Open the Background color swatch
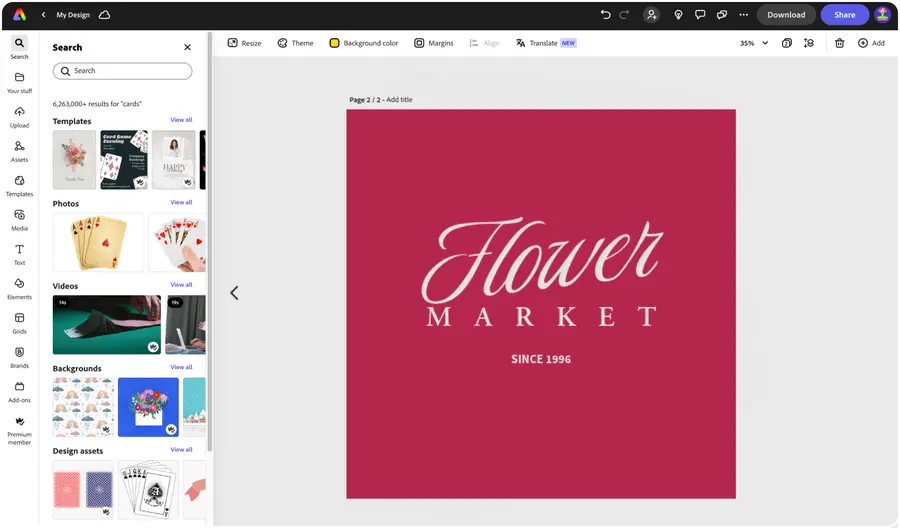900x528 pixels. pos(364,43)
